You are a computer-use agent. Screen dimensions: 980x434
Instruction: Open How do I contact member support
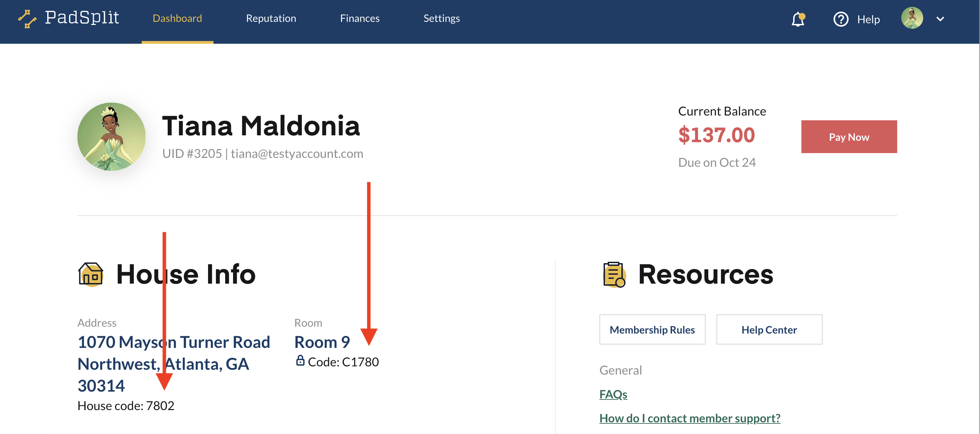click(689, 418)
